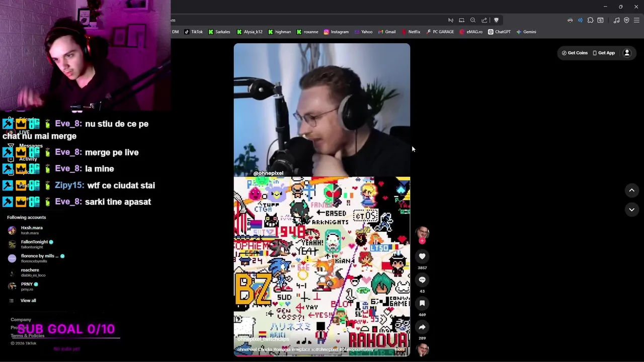Click the zoom magnifier icon in address bar
644x362 pixels.
tap(473, 20)
